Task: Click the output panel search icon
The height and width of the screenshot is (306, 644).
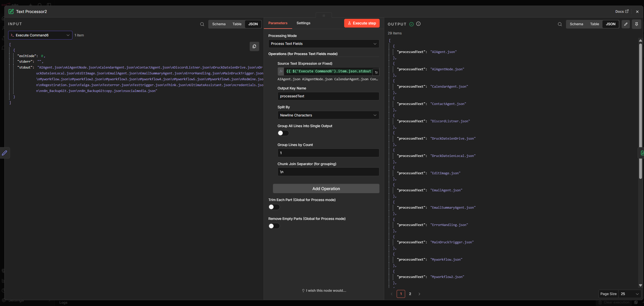Action: click(x=560, y=24)
